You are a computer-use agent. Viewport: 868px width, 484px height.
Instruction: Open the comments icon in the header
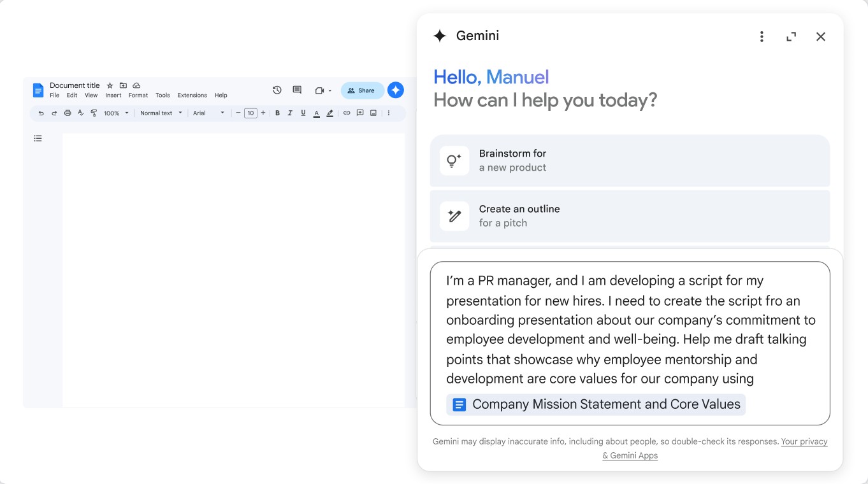tap(297, 90)
